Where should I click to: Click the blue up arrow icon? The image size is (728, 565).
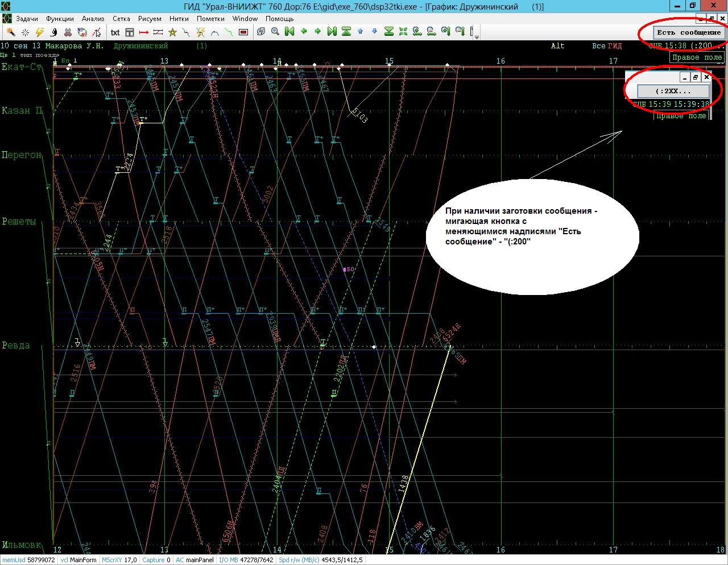[x=361, y=32]
